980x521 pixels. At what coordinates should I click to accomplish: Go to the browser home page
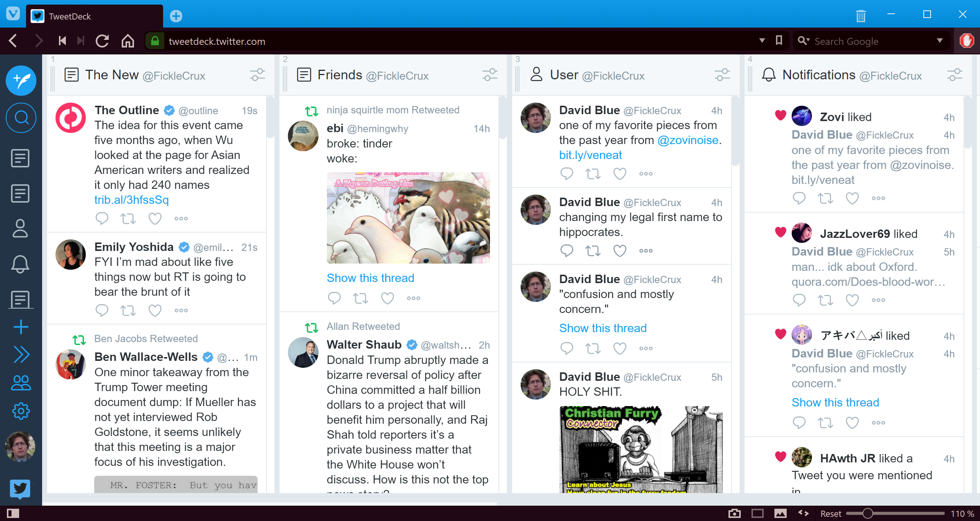tap(128, 41)
